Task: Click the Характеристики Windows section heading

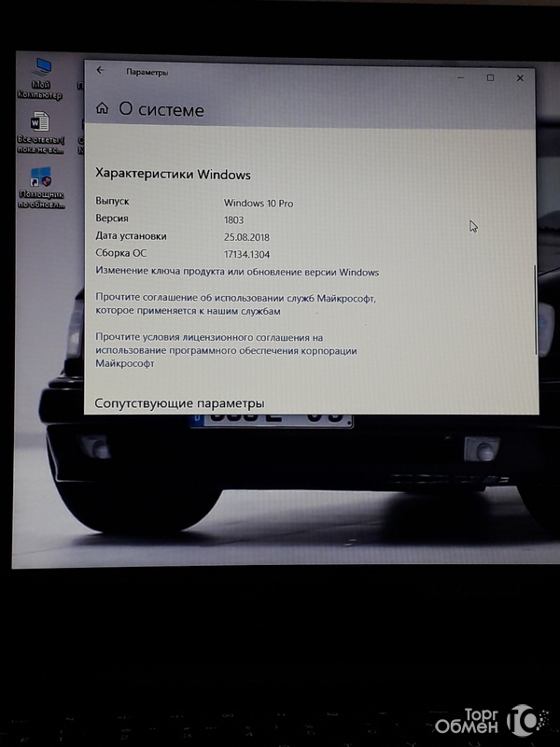Action: click(x=173, y=174)
